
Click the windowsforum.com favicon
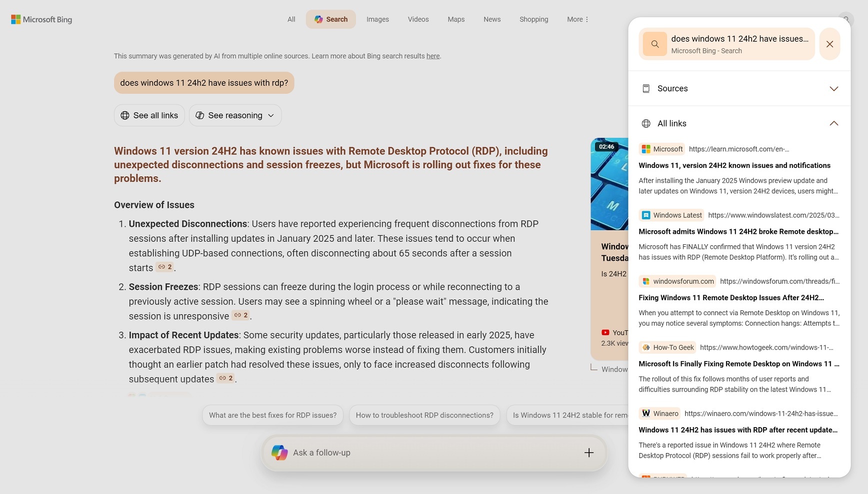[x=645, y=281]
